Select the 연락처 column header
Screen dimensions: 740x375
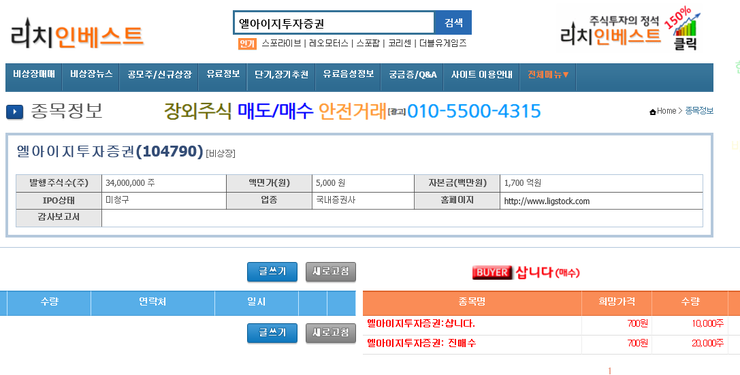pos(152,302)
